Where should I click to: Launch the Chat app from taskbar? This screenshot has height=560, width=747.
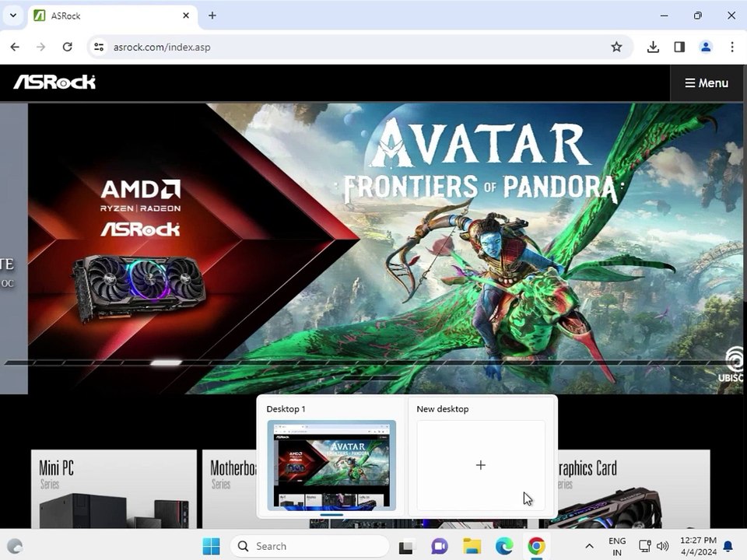(x=439, y=546)
